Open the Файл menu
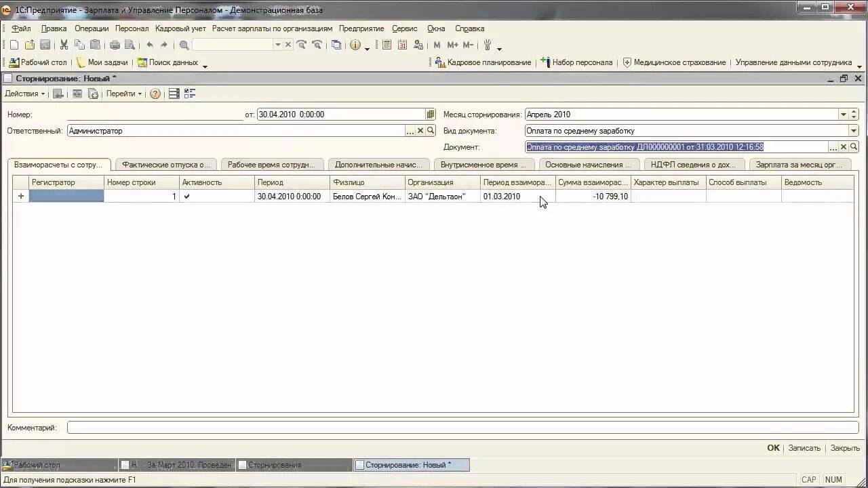This screenshot has height=488, width=868. (x=21, y=28)
